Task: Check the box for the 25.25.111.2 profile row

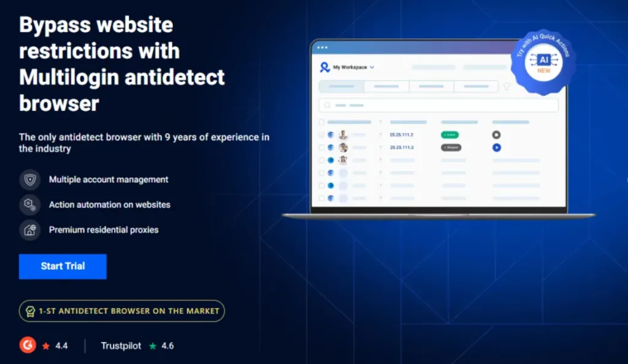Action: [321, 135]
